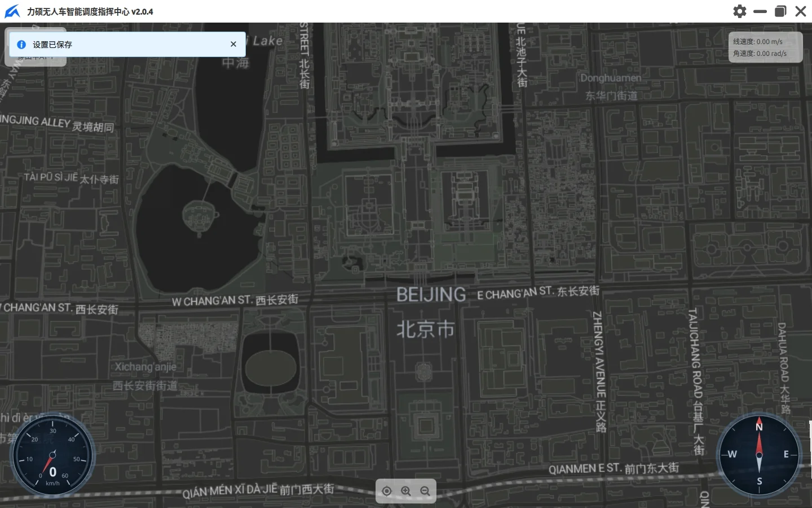Click the Xichang'anjie district label

point(145,367)
